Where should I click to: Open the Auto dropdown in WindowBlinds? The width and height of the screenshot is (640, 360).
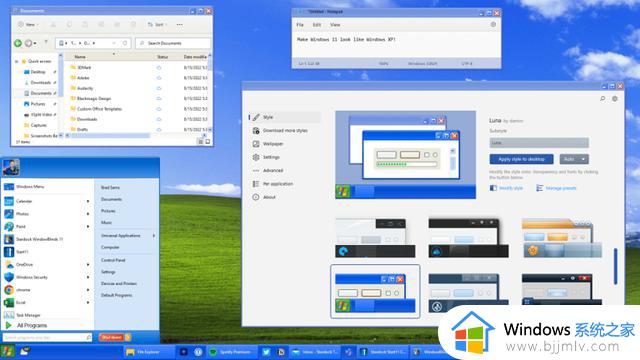point(574,159)
